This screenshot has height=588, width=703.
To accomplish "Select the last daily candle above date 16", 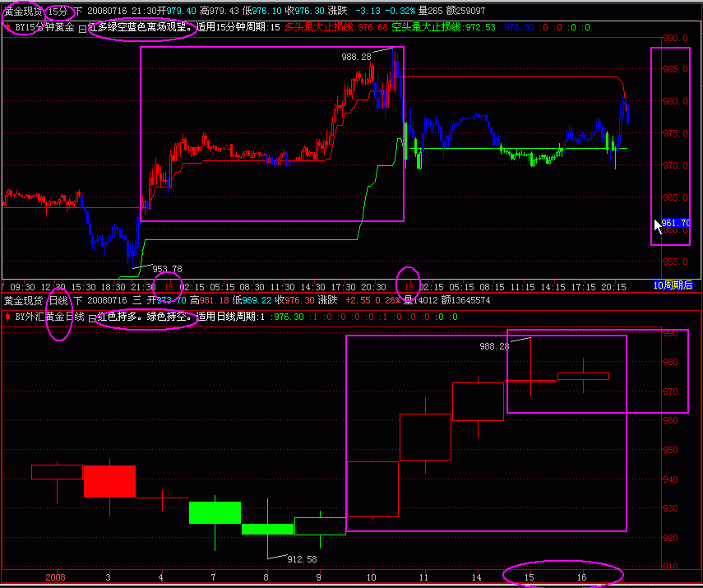I will (583, 377).
